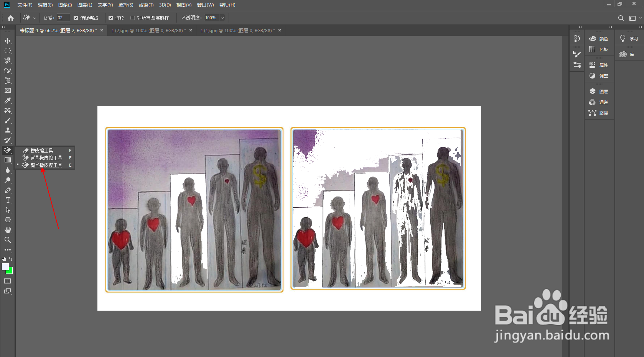Open the 图像(I) menu
Viewport: 644px width, 357px height.
point(65,5)
